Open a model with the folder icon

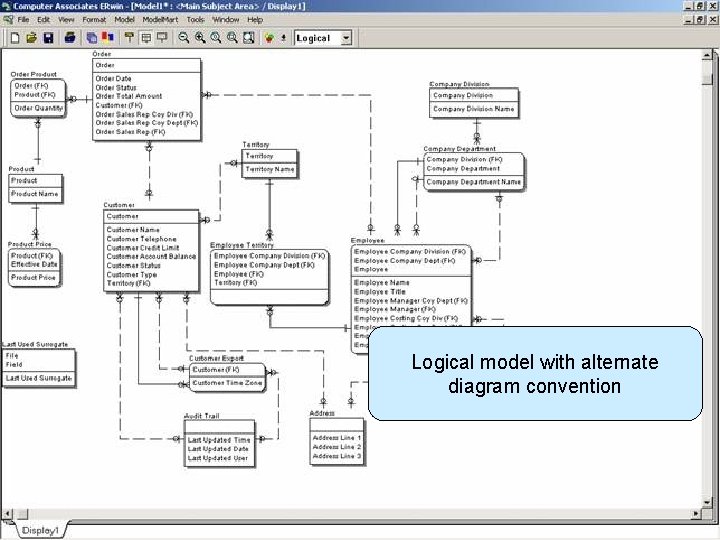[31, 38]
